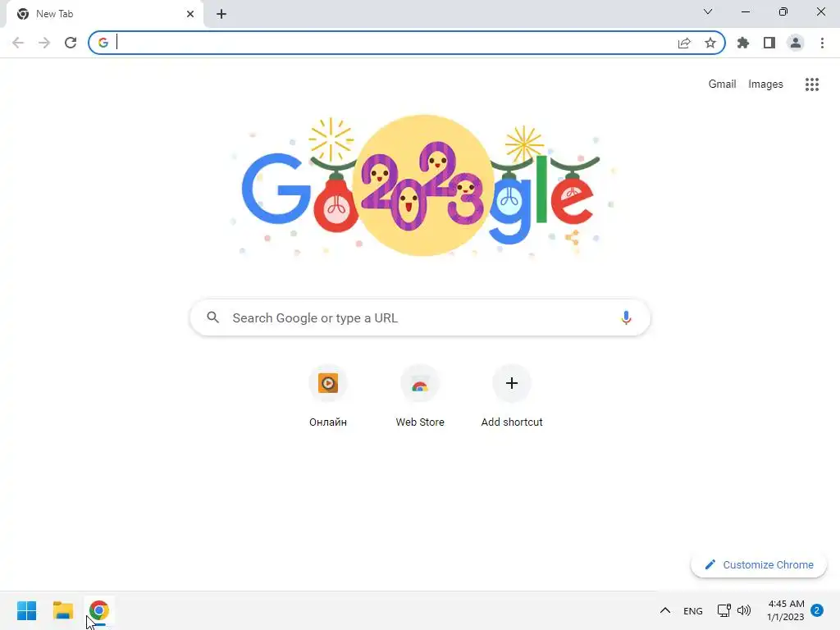Click the Customize Chrome button
This screenshot has height=630, width=840.
pyautogui.click(x=759, y=564)
